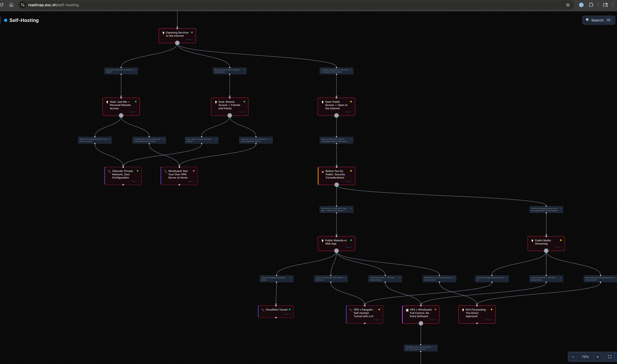The width and height of the screenshot is (617, 364).
Task: Click the browser home icon
Action: [11, 5]
